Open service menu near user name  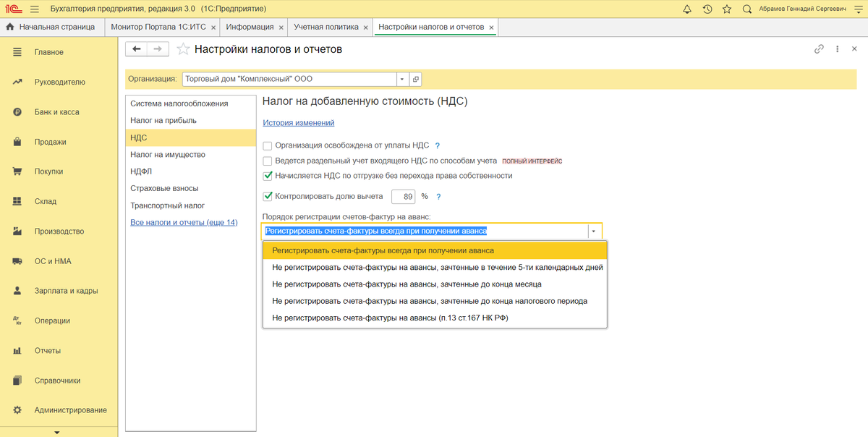pyautogui.click(x=859, y=9)
